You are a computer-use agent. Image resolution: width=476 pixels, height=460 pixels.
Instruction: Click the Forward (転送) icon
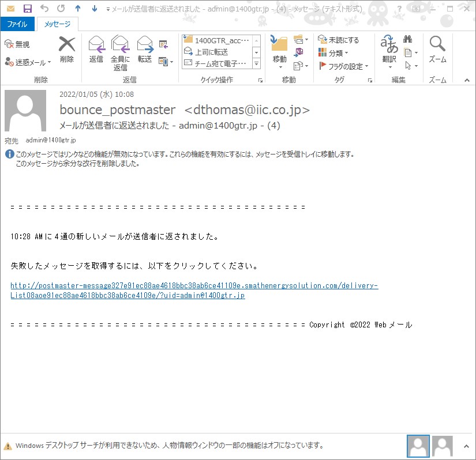[145, 44]
